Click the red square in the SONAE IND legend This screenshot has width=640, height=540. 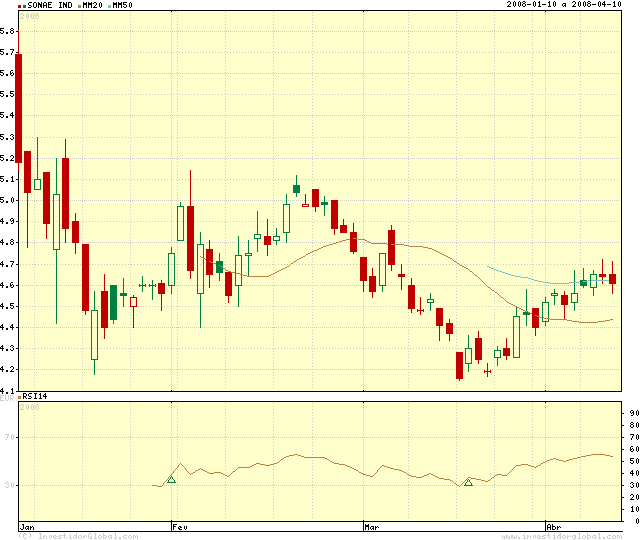tap(20, 6)
